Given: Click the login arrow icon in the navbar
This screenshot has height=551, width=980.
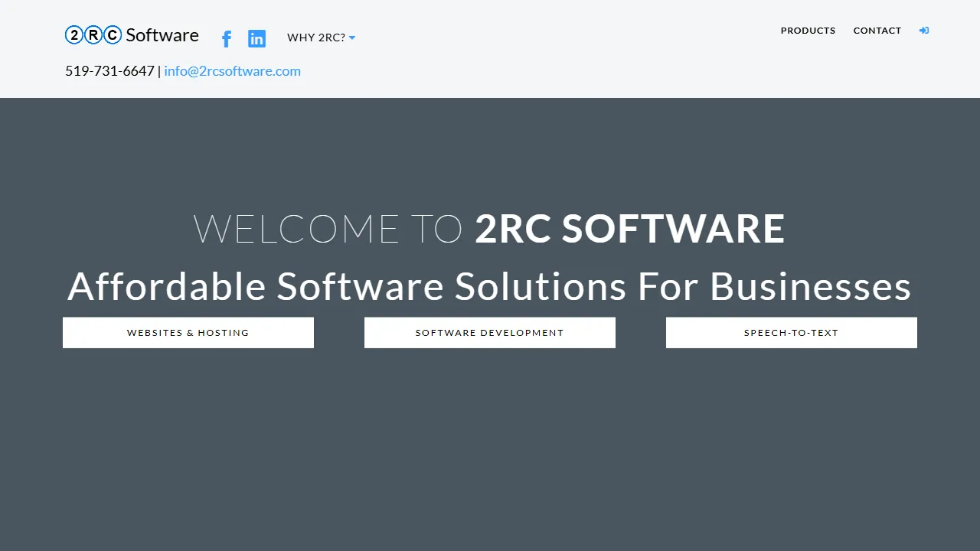Looking at the screenshot, I should coord(924,31).
